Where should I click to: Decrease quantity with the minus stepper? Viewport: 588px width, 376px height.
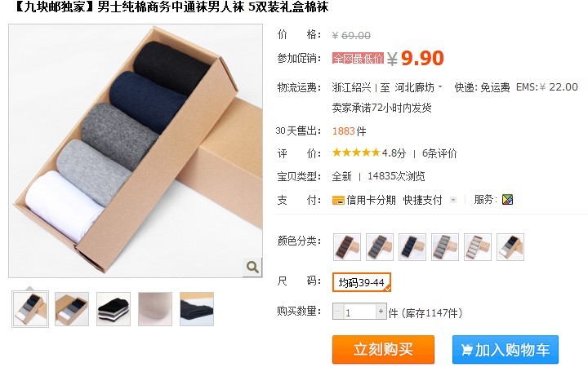(x=338, y=312)
